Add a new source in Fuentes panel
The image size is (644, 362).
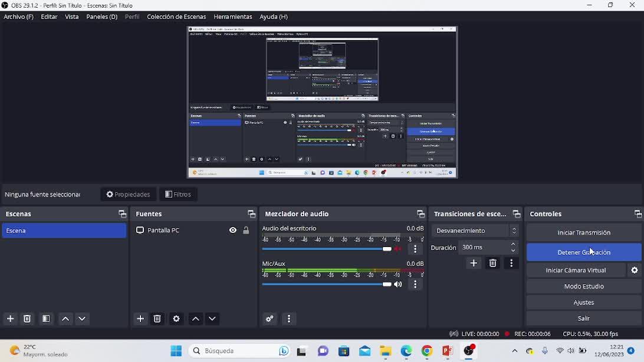140,318
